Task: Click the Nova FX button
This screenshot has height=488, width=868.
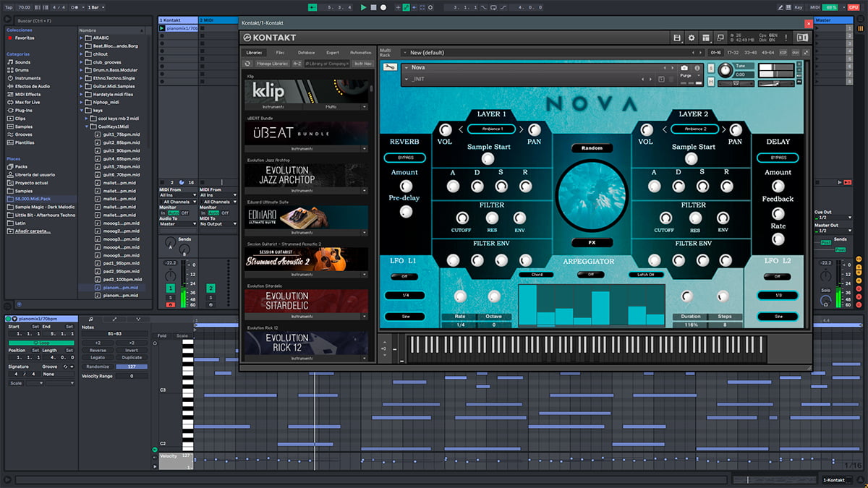Action: [x=591, y=243]
